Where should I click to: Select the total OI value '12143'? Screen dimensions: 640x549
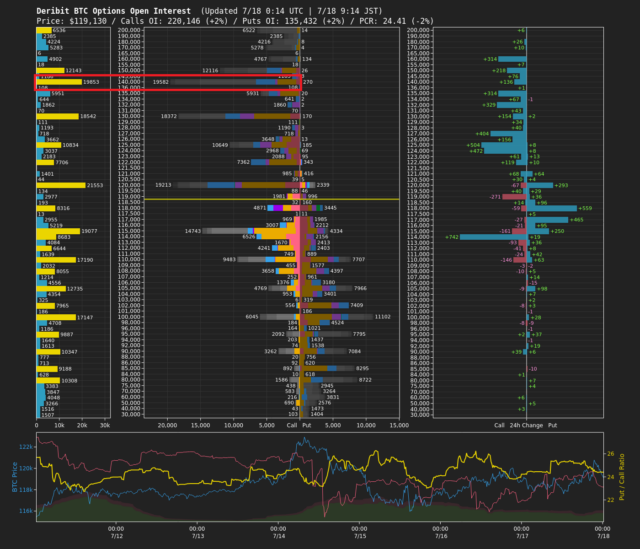tap(73, 71)
